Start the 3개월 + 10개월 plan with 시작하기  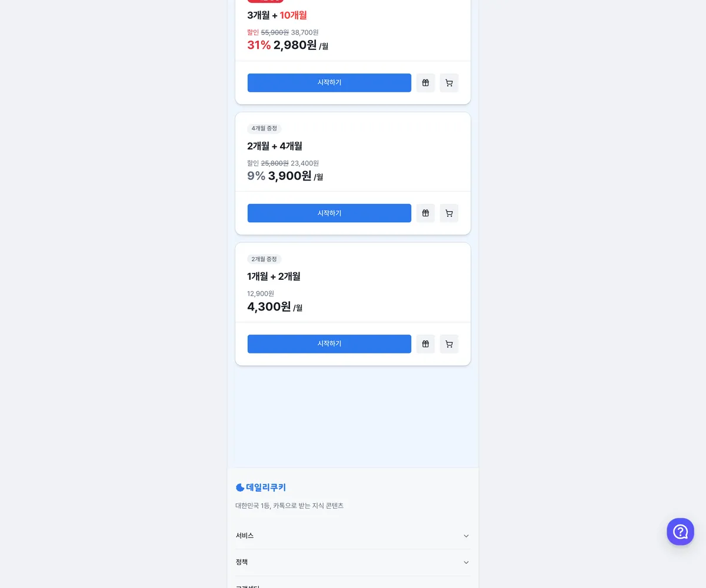point(329,83)
